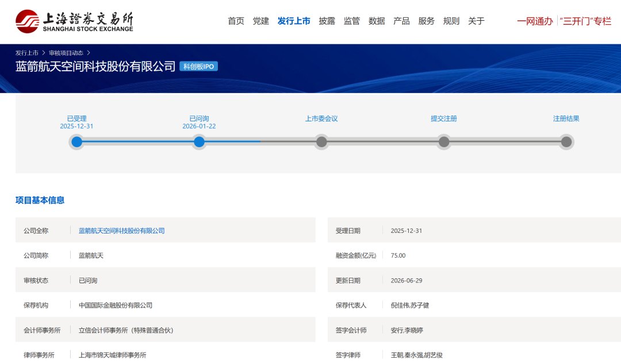The image size is (621, 364).
Task: Open the 党建 nav item
Action: pyautogui.click(x=260, y=21)
